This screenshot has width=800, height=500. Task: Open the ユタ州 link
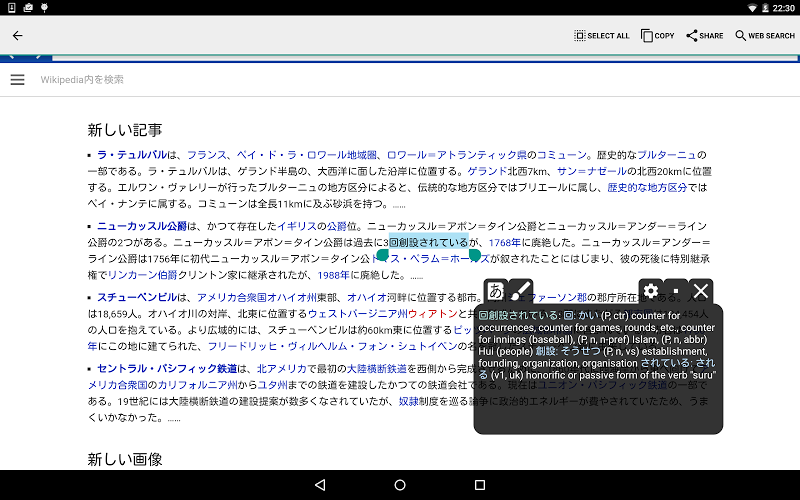click(272, 385)
